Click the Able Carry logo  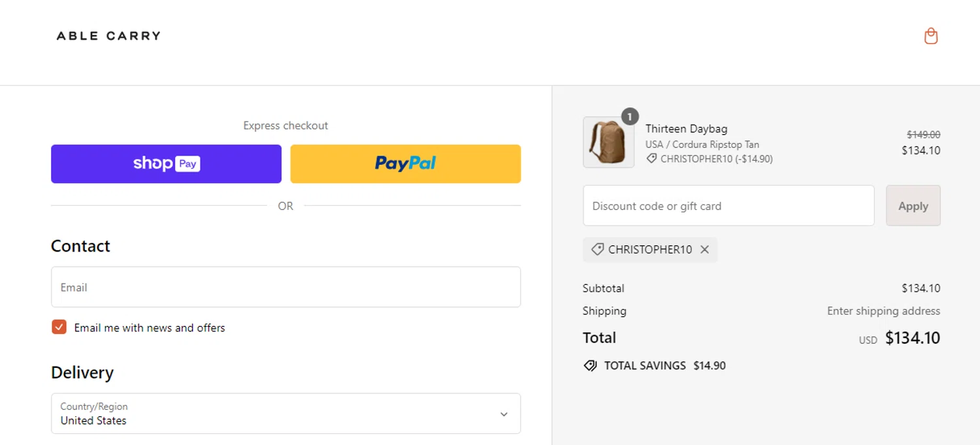[108, 36]
